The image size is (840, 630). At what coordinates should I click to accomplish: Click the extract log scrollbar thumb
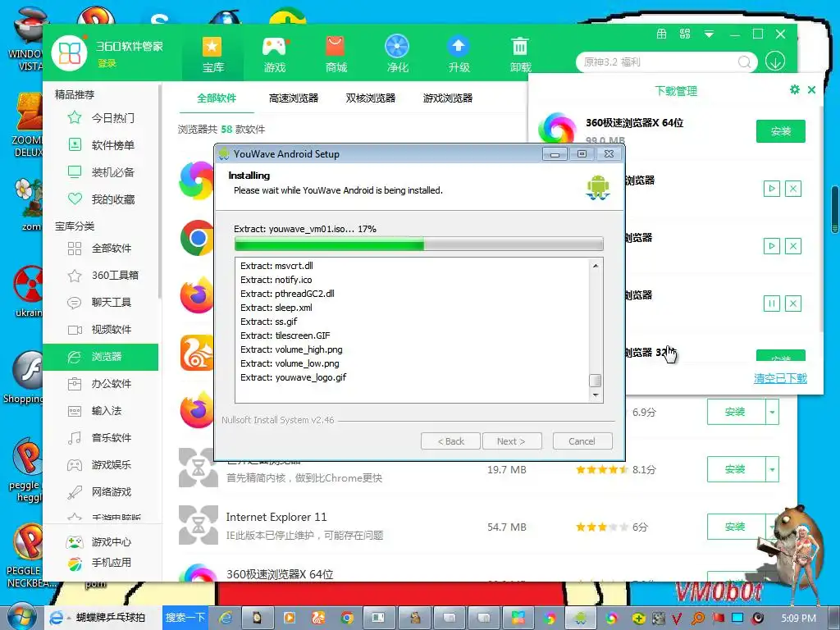pyautogui.click(x=596, y=381)
